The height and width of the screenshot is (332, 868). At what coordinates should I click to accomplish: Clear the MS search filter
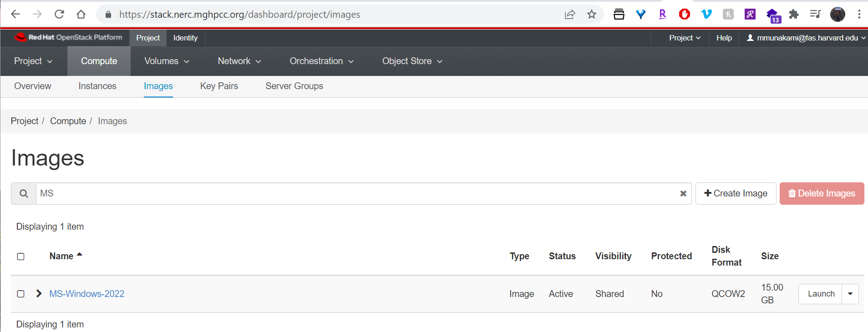683,194
